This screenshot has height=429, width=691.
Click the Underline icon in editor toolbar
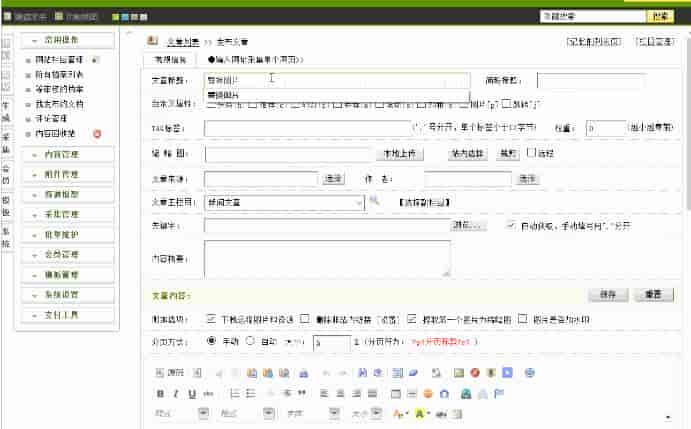[x=191, y=393]
